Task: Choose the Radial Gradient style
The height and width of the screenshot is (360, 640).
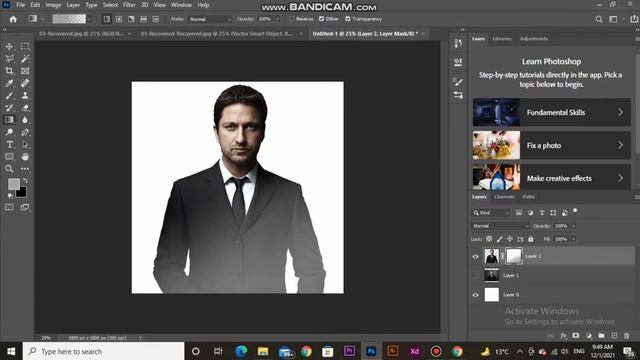Action: [x=119, y=19]
